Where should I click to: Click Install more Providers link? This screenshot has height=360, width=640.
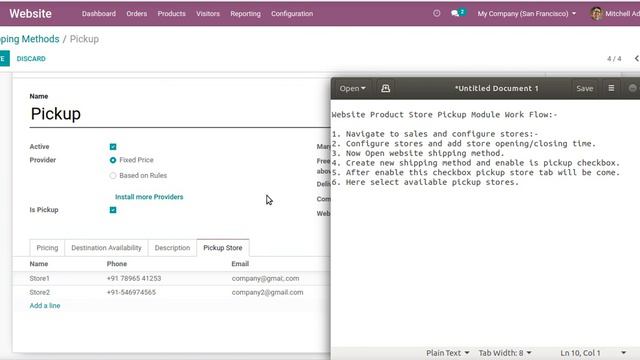click(149, 197)
